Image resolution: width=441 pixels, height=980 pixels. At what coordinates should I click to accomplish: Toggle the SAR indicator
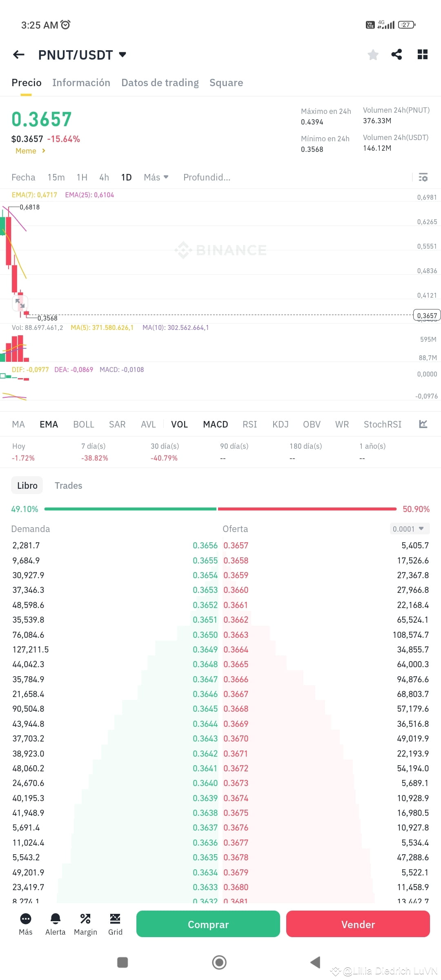pos(117,424)
